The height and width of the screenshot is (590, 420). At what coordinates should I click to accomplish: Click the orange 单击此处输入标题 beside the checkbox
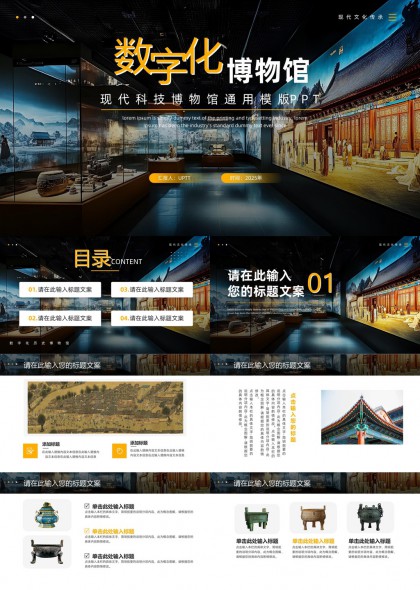(x=113, y=531)
